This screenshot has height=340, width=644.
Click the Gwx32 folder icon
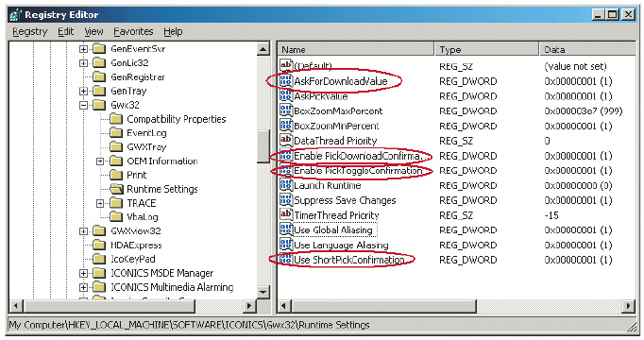click(x=99, y=105)
